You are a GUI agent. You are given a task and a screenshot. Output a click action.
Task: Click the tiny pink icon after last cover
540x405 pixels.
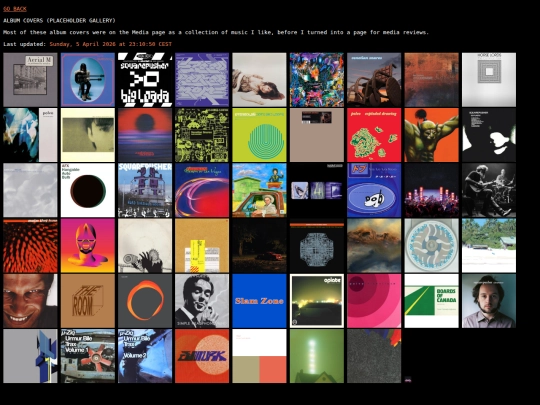click(408, 380)
